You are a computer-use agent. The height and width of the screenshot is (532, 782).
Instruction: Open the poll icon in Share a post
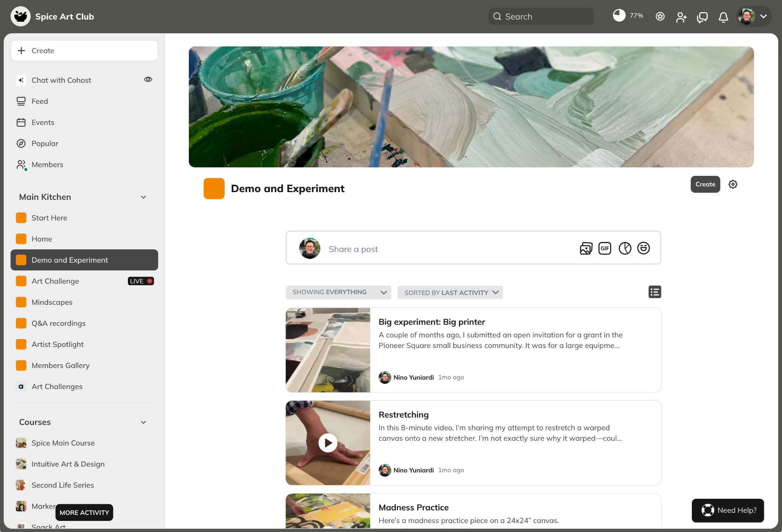pyautogui.click(x=625, y=248)
